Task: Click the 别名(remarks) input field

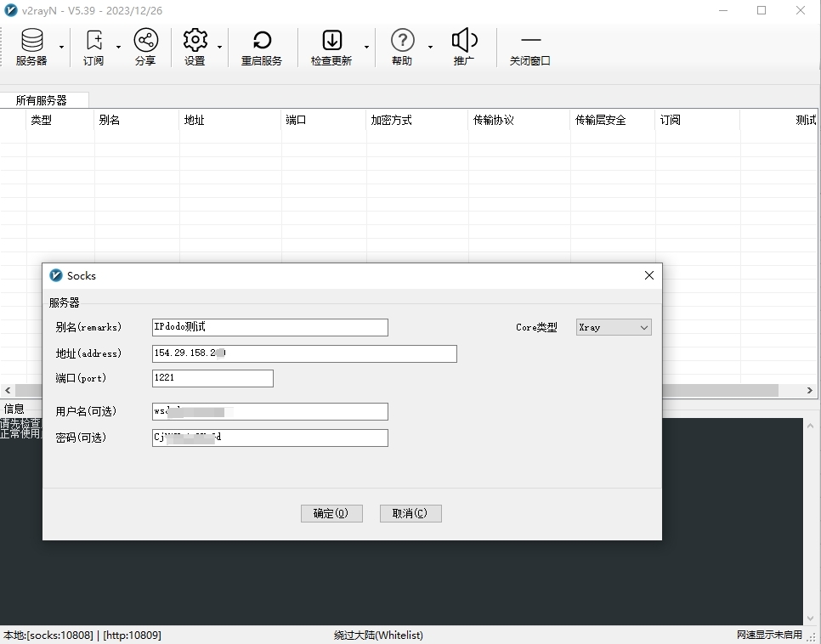Action: (269, 327)
